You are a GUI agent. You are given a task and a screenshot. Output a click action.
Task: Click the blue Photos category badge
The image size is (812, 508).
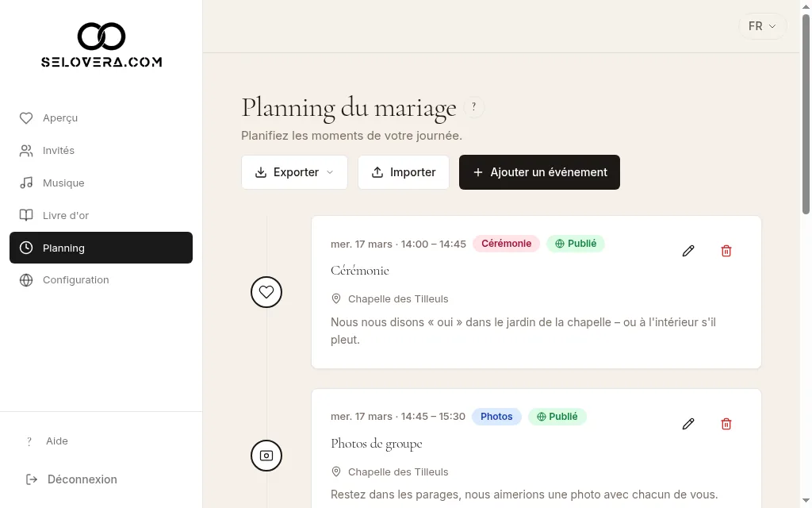[496, 417]
